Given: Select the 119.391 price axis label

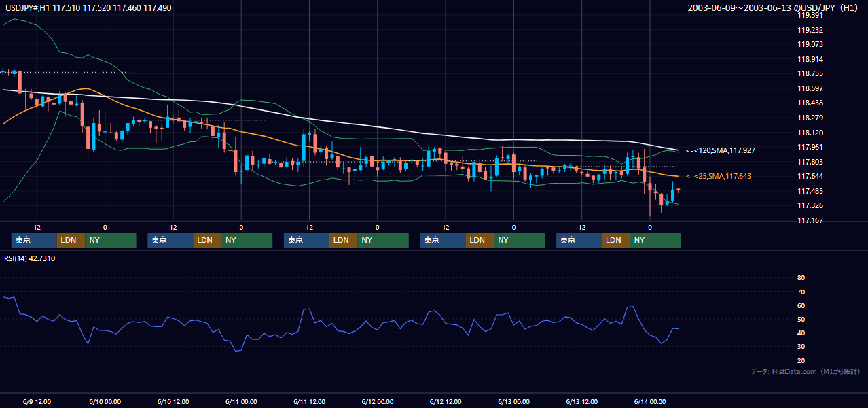Looking at the screenshot, I should 810,15.
